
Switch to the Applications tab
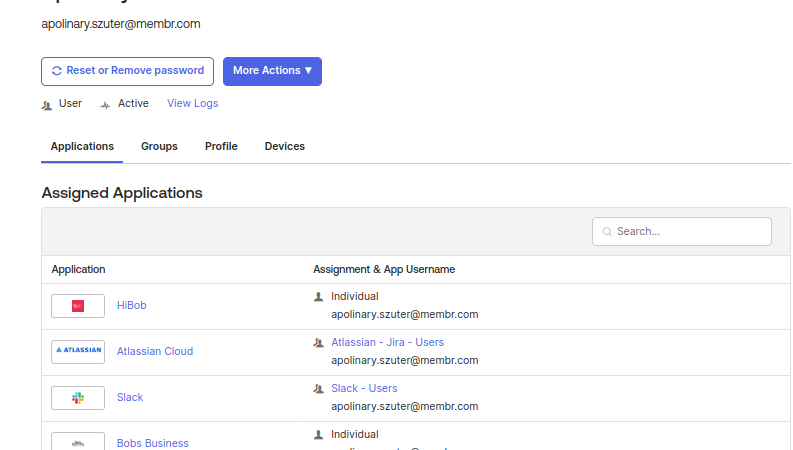82,147
